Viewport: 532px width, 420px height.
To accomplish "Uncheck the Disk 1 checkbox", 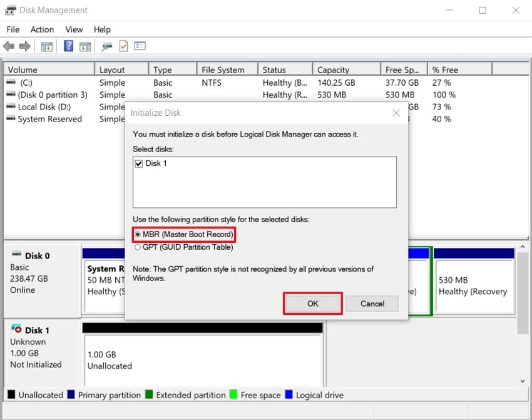I will coord(138,163).
